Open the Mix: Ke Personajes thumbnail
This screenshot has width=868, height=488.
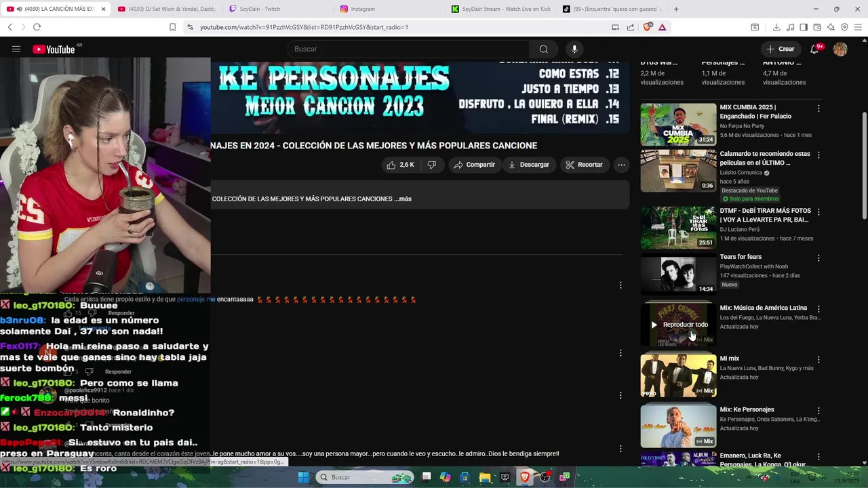(x=678, y=426)
